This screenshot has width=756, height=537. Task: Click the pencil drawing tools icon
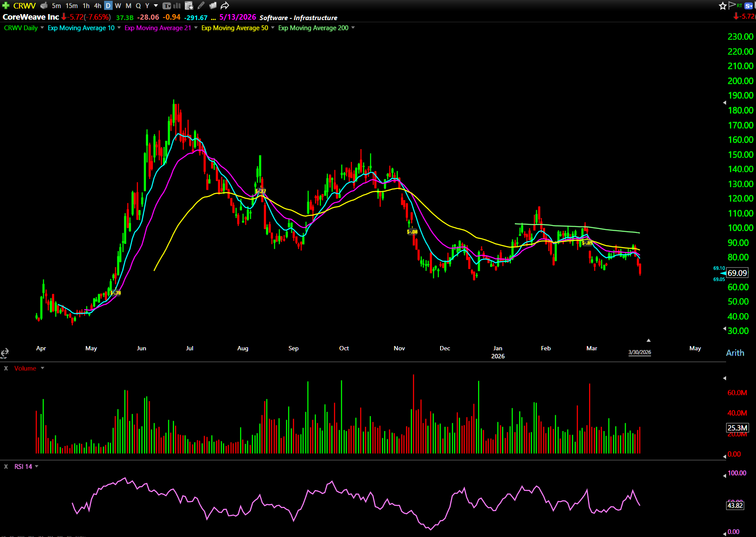pos(201,6)
